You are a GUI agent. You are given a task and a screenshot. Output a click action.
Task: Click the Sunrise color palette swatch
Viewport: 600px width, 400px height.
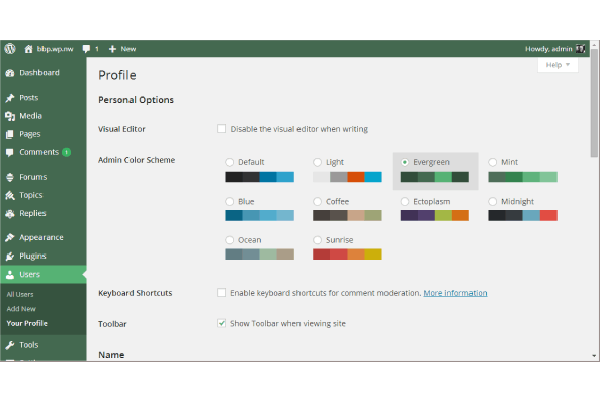point(347,255)
